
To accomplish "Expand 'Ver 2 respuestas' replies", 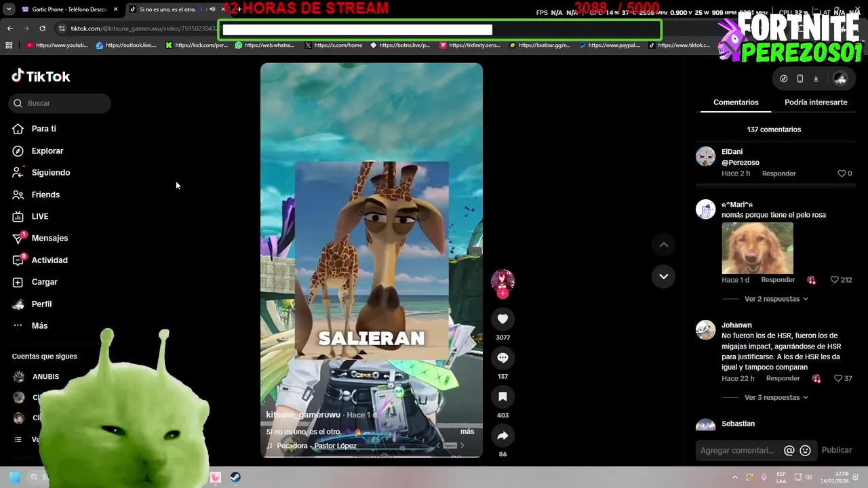I will pyautogui.click(x=776, y=299).
